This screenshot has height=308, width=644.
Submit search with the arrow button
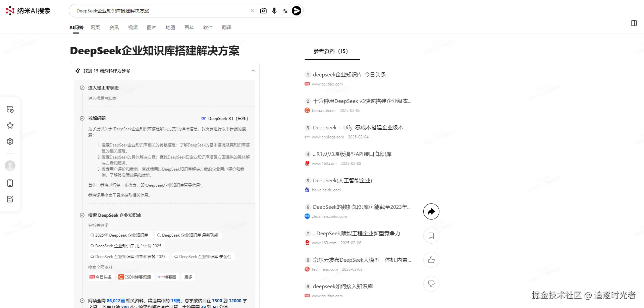[x=297, y=11]
